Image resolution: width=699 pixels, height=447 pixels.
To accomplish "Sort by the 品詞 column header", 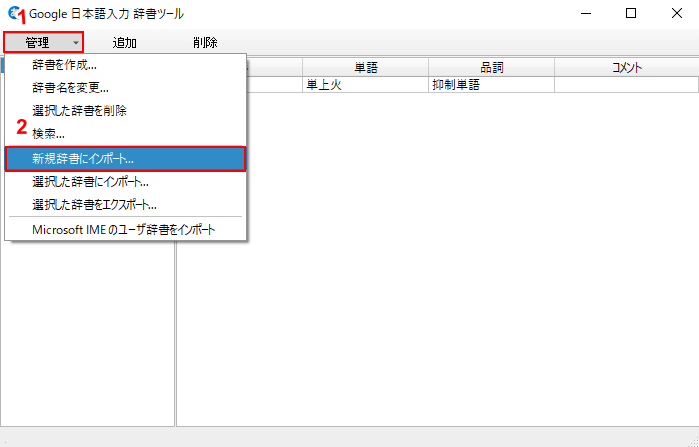I will tap(491, 67).
